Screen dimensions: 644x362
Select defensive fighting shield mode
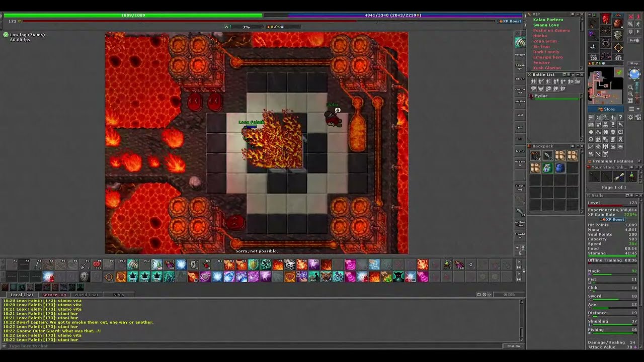click(631, 32)
